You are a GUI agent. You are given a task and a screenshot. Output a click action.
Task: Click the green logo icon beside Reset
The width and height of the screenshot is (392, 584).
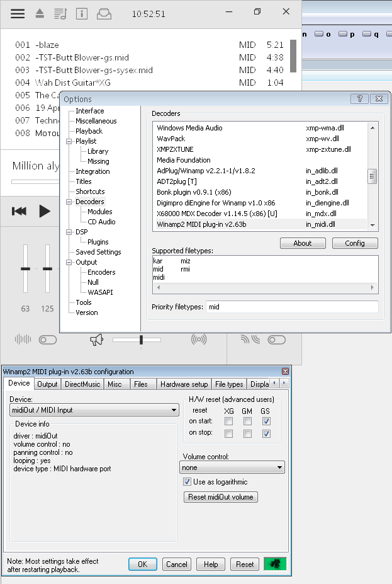click(275, 564)
